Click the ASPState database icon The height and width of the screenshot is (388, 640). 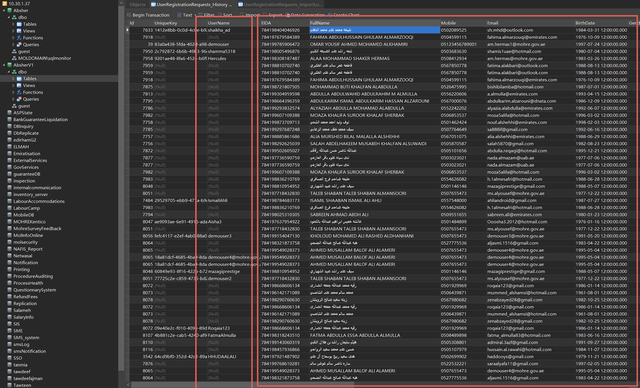9,113
